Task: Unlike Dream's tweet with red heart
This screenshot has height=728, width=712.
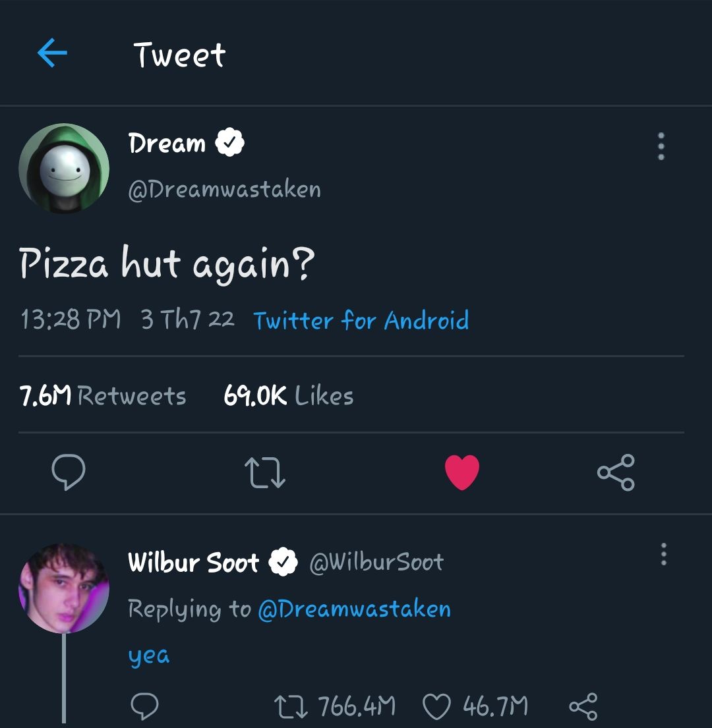Action: click(462, 473)
